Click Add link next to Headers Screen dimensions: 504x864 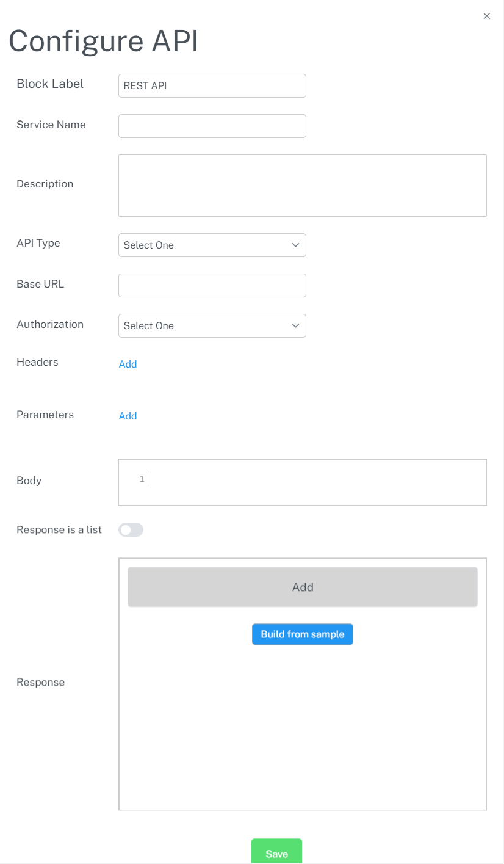128,364
